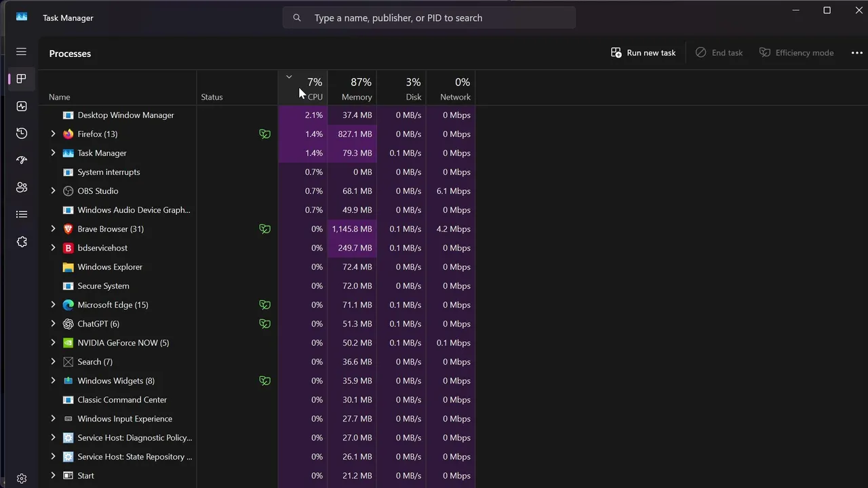Open the Performance sidebar icon
868x488 pixels.
tap(22, 106)
